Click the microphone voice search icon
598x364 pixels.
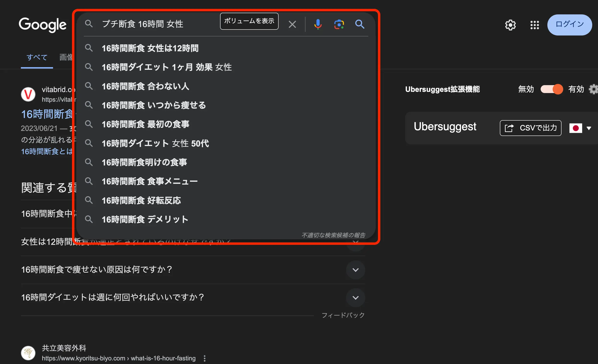[x=318, y=24]
